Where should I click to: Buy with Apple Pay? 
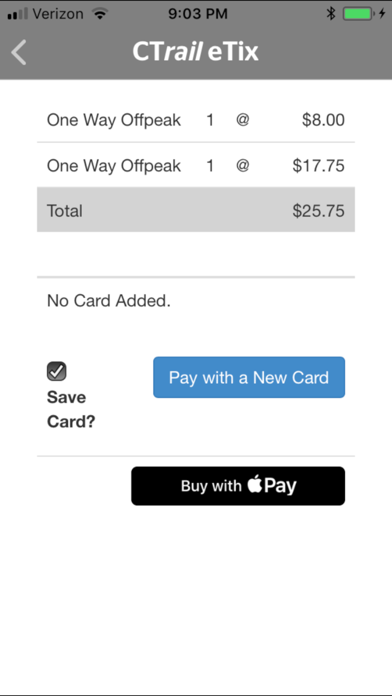coord(238,486)
